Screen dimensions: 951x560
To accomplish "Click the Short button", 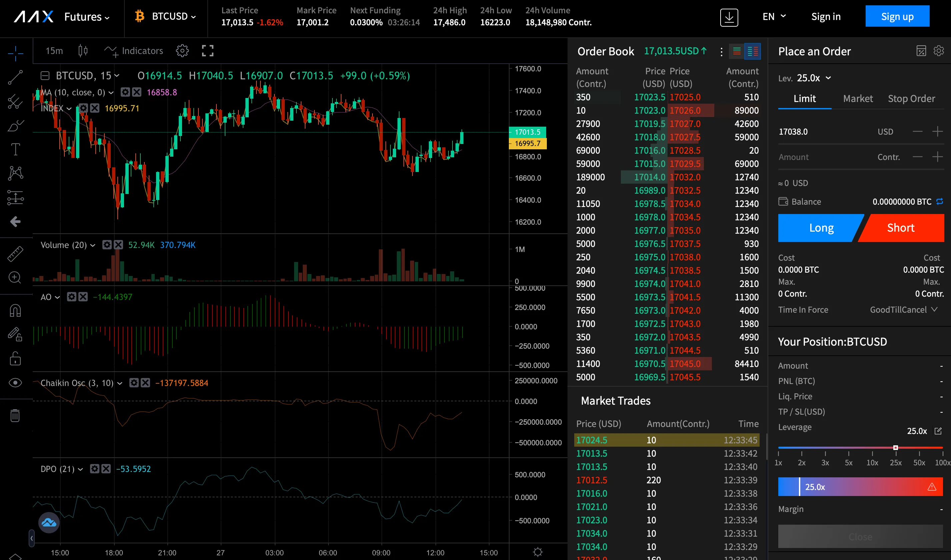I will point(901,228).
